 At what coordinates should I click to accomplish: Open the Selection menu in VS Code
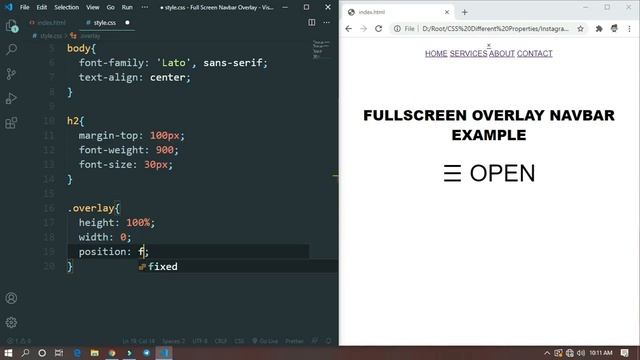point(67,7)
